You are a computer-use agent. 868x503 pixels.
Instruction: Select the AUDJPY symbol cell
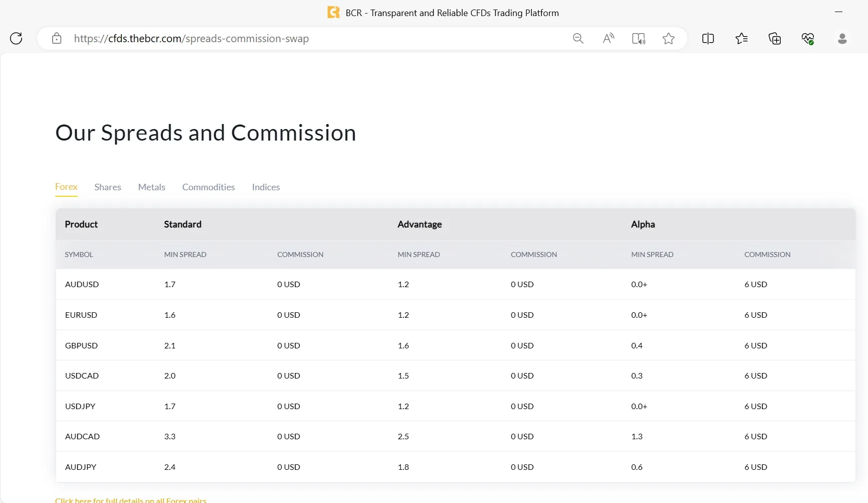coord(81,467)
